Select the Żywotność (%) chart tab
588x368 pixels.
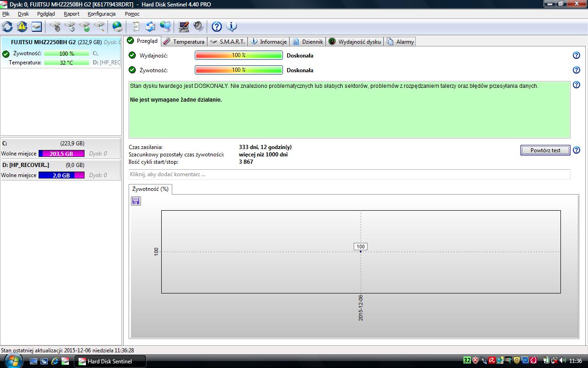[150, 189]
